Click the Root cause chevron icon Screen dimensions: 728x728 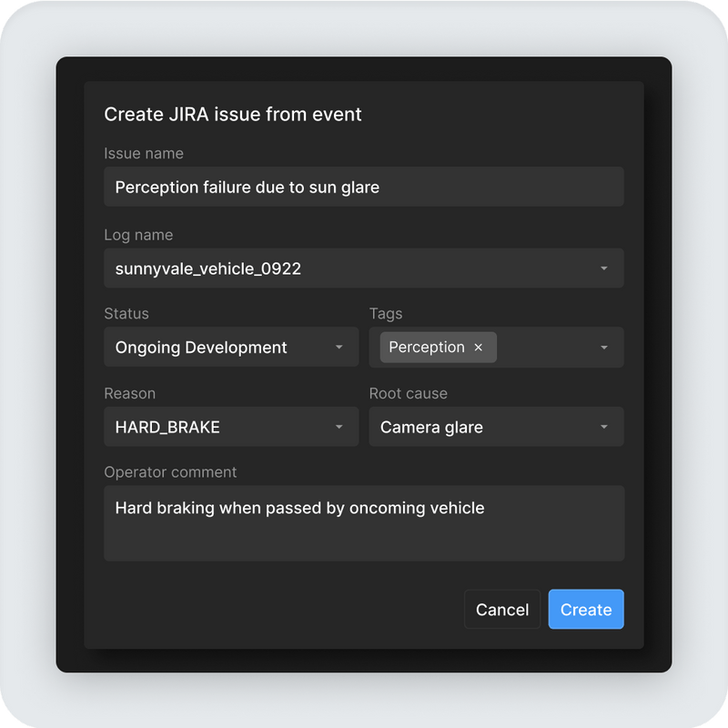[603, 426]
